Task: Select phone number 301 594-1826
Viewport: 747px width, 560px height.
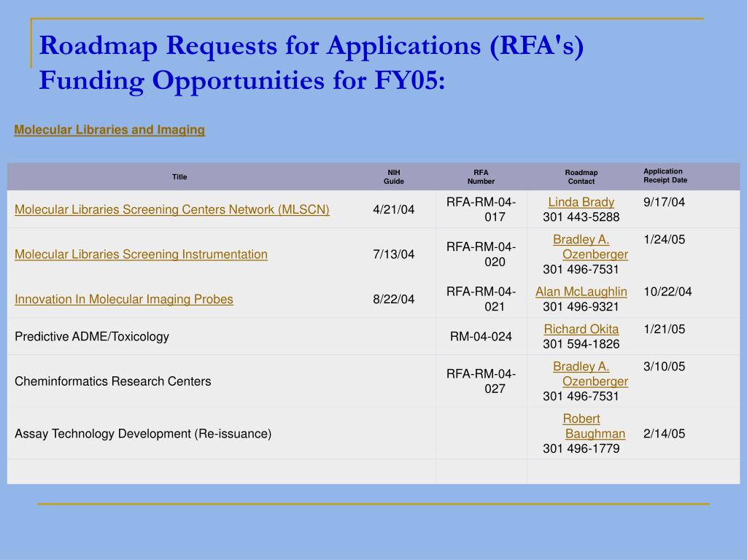Action: pos(581,344)
